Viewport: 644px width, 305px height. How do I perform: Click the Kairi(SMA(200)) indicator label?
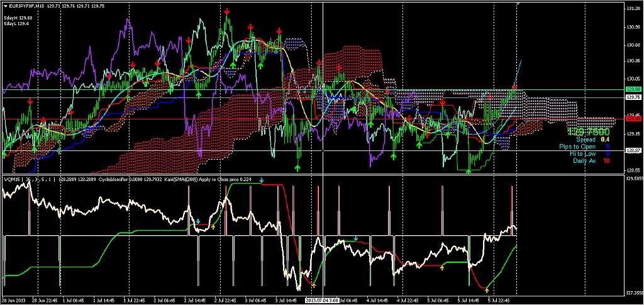[182, 179]
